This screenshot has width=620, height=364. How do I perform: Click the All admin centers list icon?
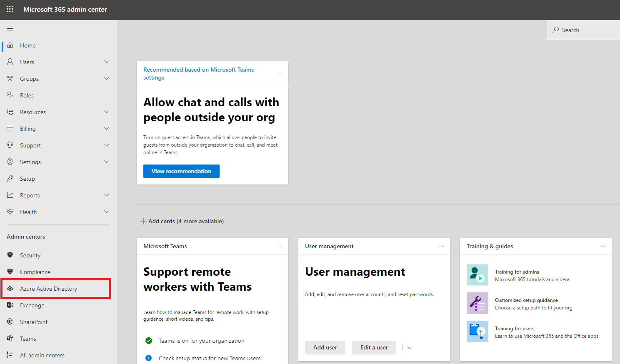[x=10, y=355]
